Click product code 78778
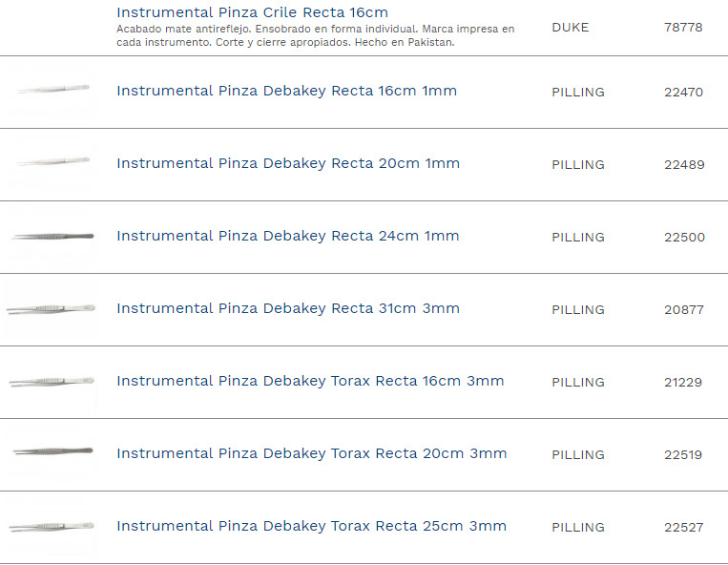The height and width of the screenshot is (565, 728). point(683,28)
